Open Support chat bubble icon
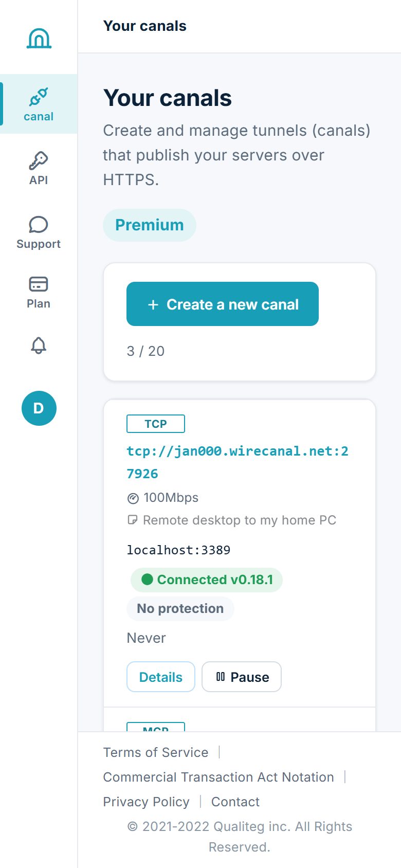Screen dimensions: 401x868 [x=39, y=225]
